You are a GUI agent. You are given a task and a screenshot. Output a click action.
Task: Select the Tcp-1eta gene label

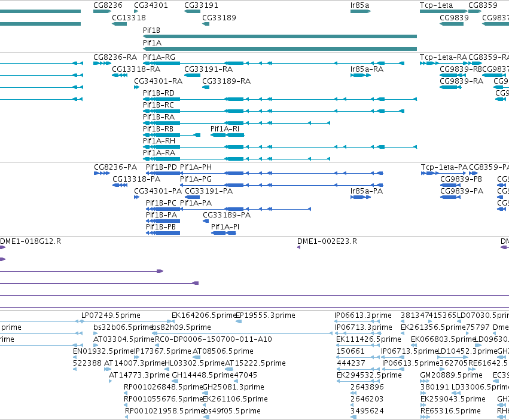point(436,5)
